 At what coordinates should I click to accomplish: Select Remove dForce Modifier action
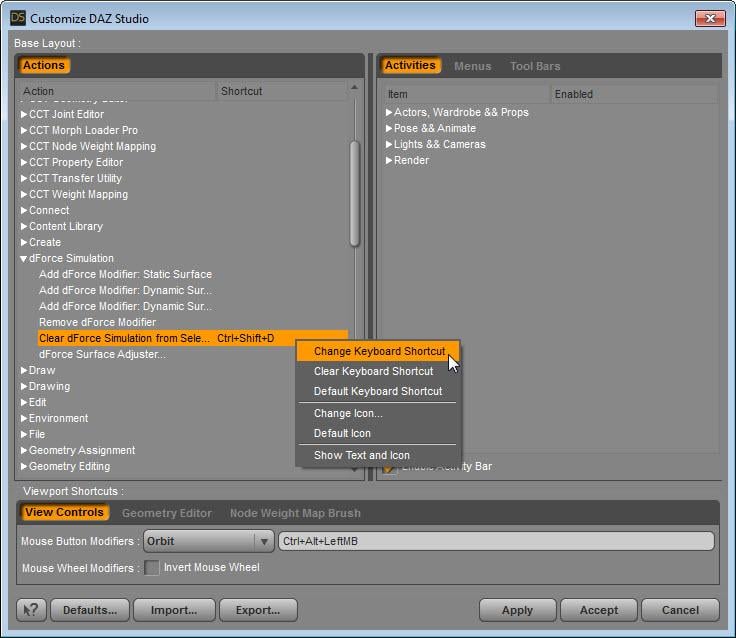(x=97, y=322)
